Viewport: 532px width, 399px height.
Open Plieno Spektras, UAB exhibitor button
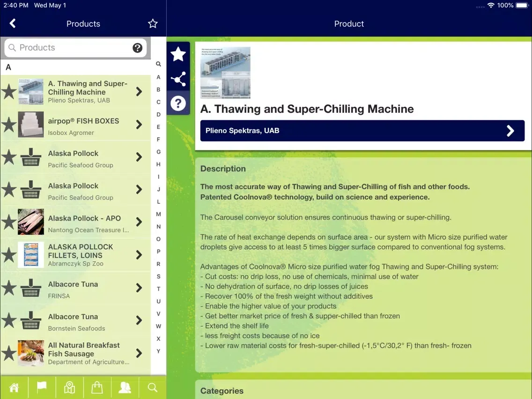pyautogui.click(x=362, y=131)
